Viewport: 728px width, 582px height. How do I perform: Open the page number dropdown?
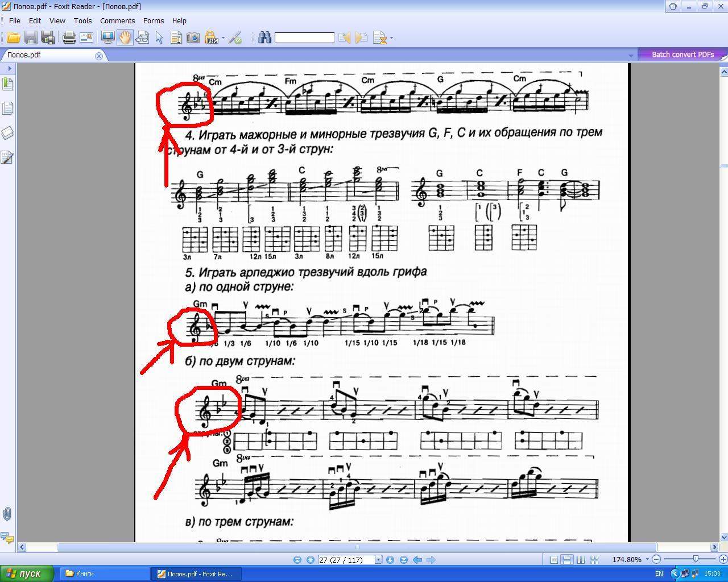(379, 560)
